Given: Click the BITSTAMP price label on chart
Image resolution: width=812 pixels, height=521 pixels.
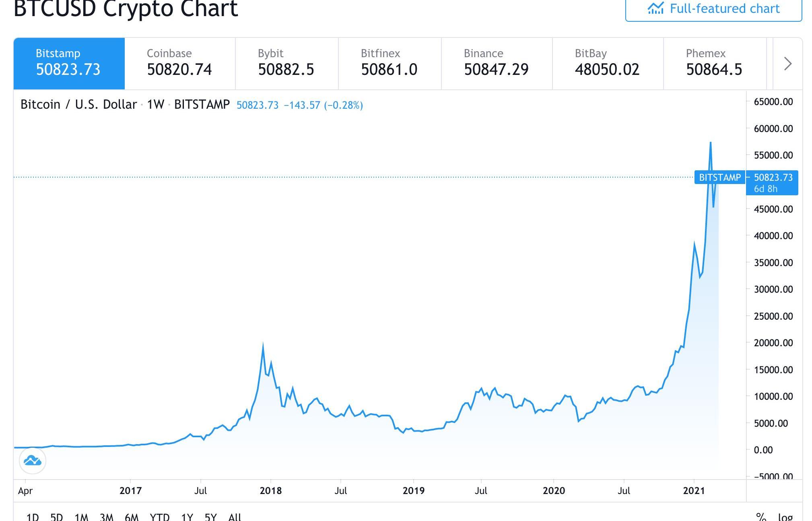Looking at the screenshot, I should coord(719,178).
